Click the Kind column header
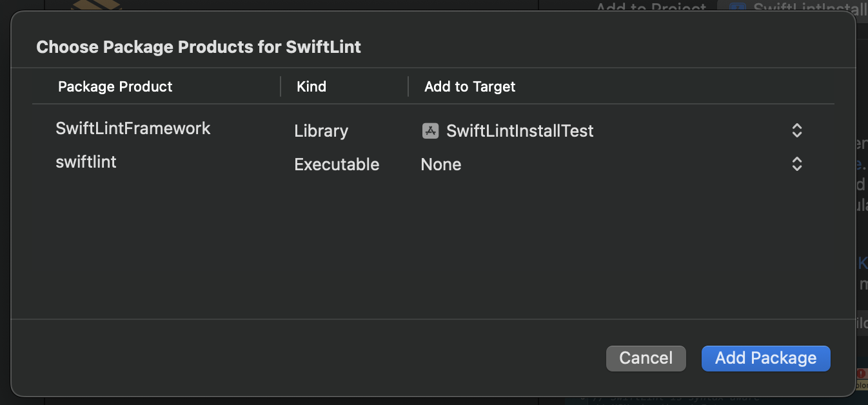Viewport: 868px width, 405px height. (311, 86)
